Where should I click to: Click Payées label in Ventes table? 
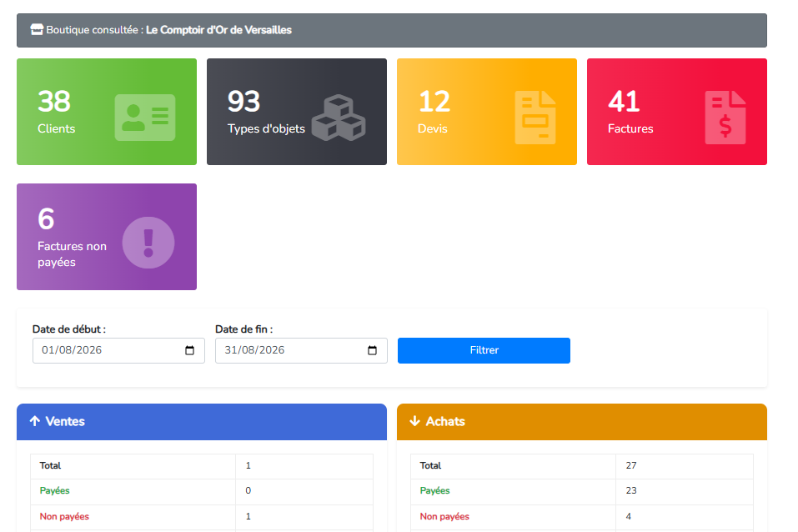(54, 491)
